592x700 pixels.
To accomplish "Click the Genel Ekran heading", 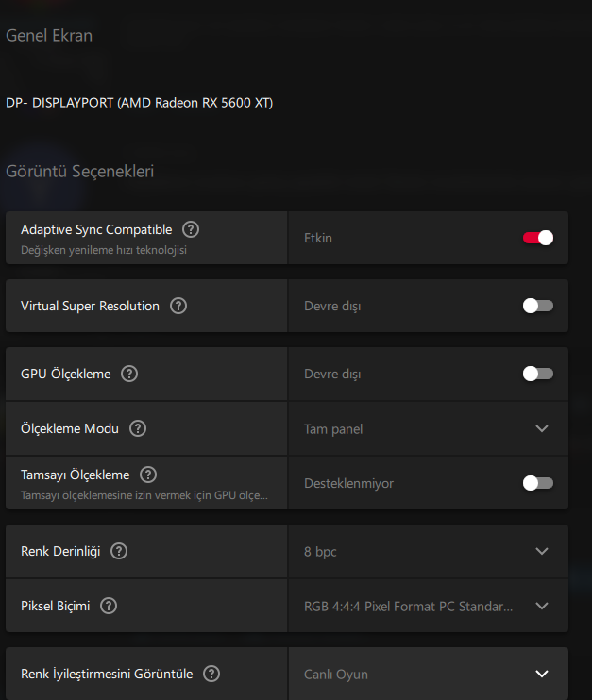I will tap(49, 36).
